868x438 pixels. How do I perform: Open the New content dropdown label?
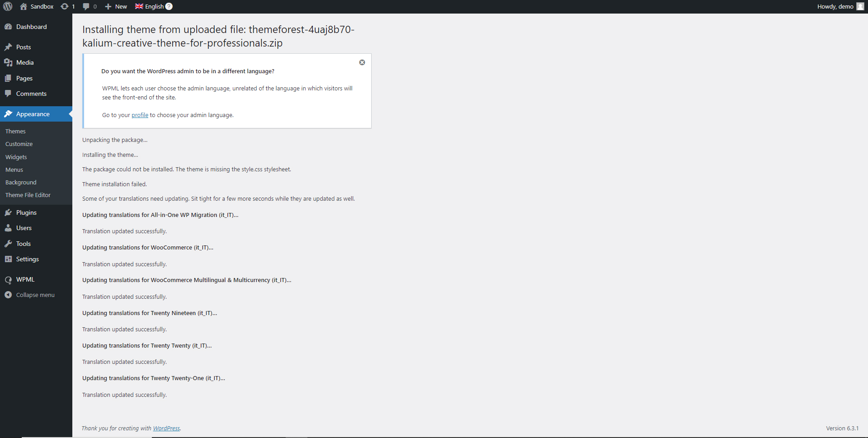121,6
